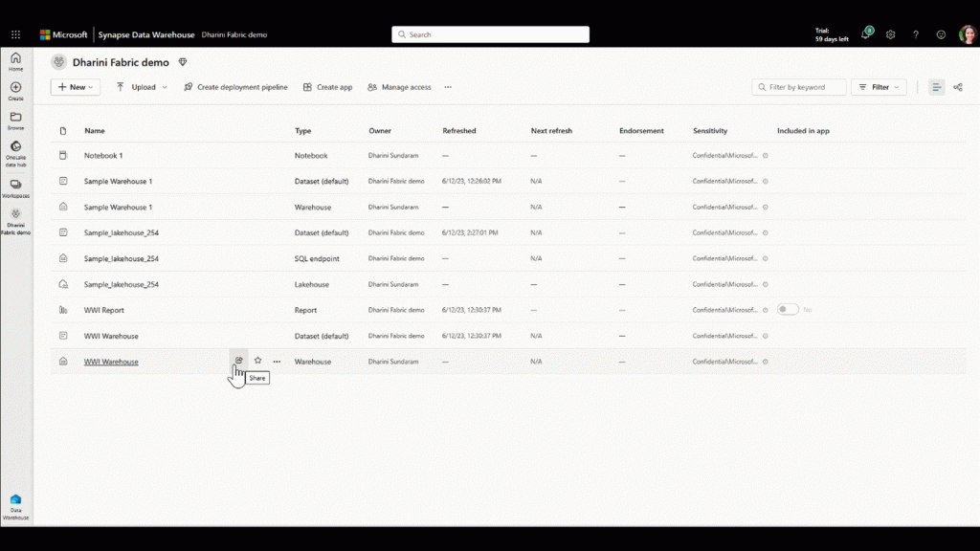Open Browse in the sidebar
This screenshot has width=980, height=551.
15,121
